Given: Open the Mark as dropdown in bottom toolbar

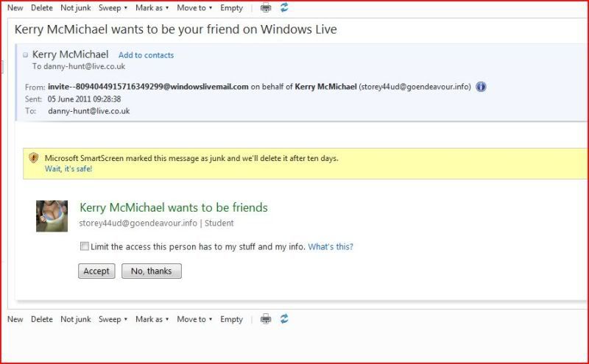Looking at the screenshot, I should point(152,319).
